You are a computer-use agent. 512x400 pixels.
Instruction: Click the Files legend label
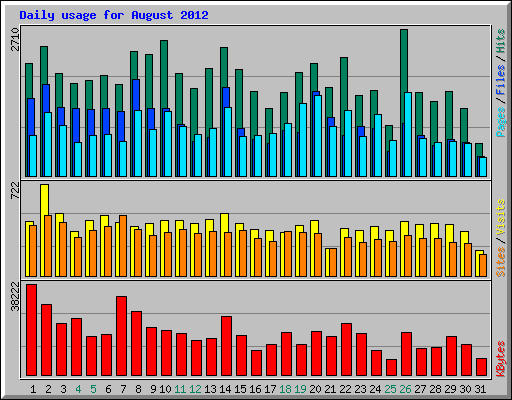(x=501, y=79)
